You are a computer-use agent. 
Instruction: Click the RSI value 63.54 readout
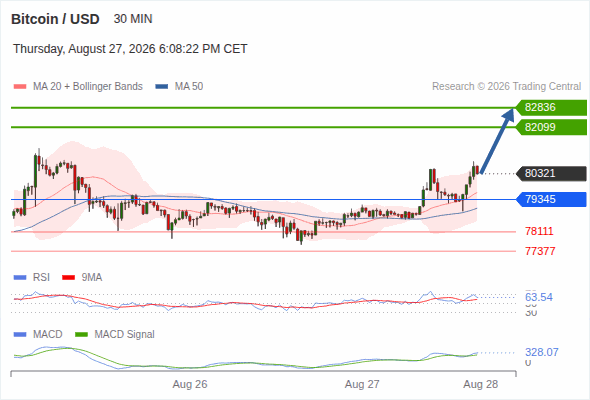pyautogui.click(x=539, y=297)
